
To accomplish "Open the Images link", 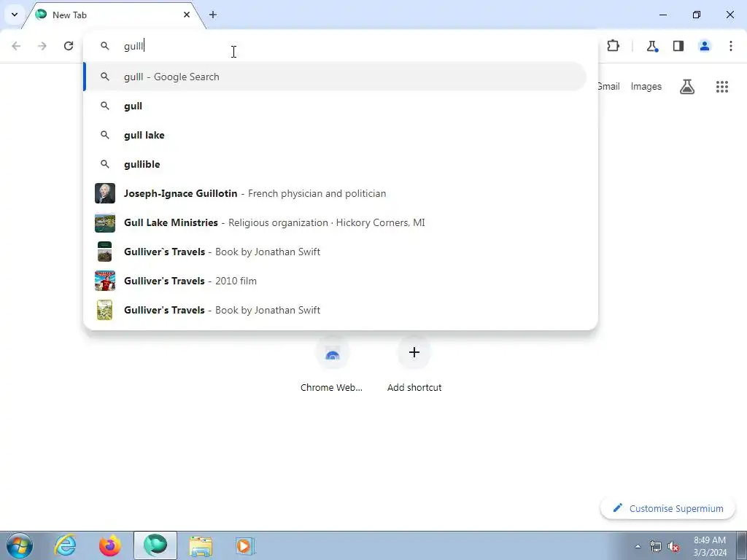I will pyautogui.click(x=646, y=87).
